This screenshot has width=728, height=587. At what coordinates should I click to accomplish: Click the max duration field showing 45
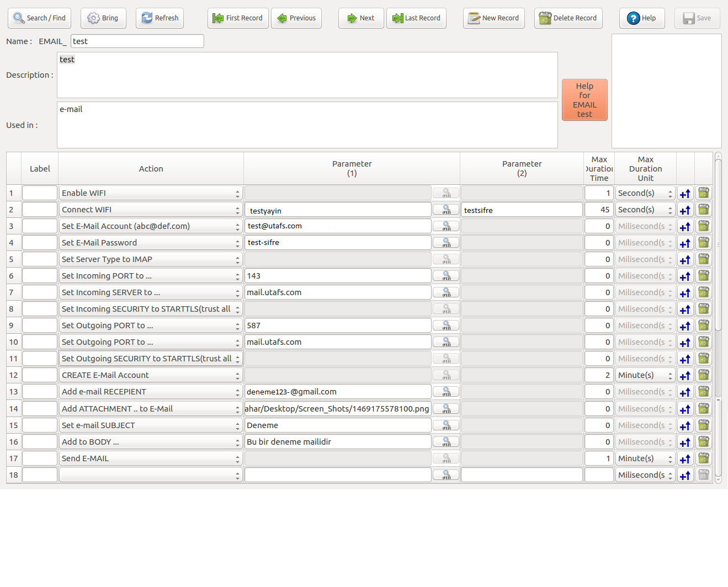click(x=599, y=210)
